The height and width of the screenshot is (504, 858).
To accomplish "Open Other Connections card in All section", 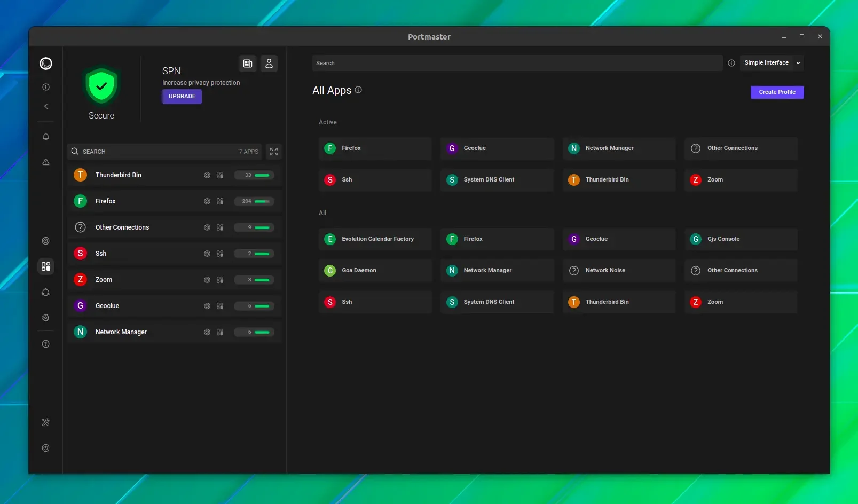I will tap(741, 271).
